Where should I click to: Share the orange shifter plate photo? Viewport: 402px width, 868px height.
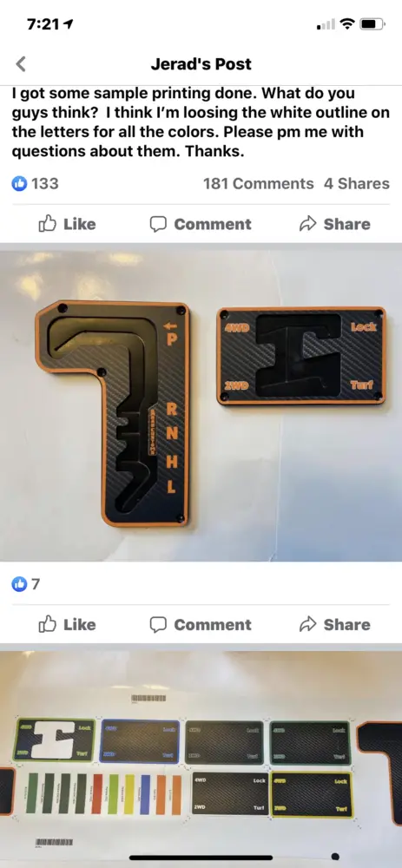pyautogui.click(x=334, y=624)
